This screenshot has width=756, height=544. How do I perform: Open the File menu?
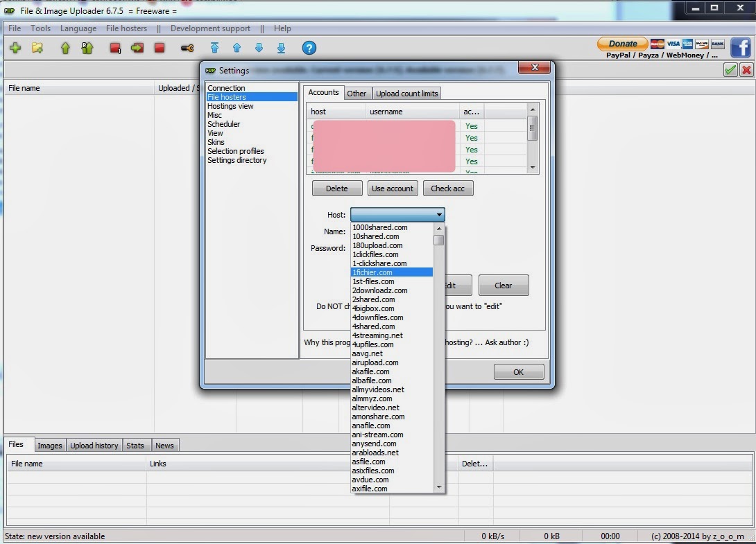coord(15,28)
